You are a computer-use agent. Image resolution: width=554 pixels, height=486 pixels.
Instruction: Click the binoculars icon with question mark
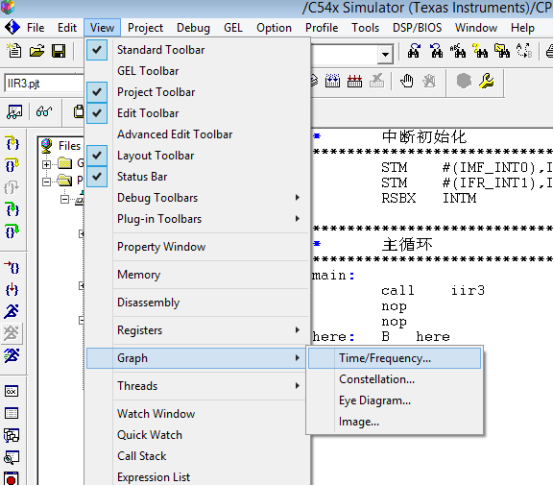(x=480, y=51)
